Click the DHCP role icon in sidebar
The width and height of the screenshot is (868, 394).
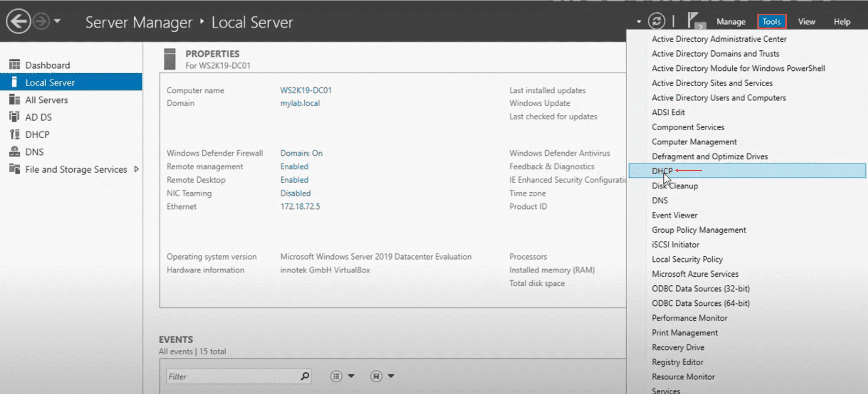click(x=15, y=134)
